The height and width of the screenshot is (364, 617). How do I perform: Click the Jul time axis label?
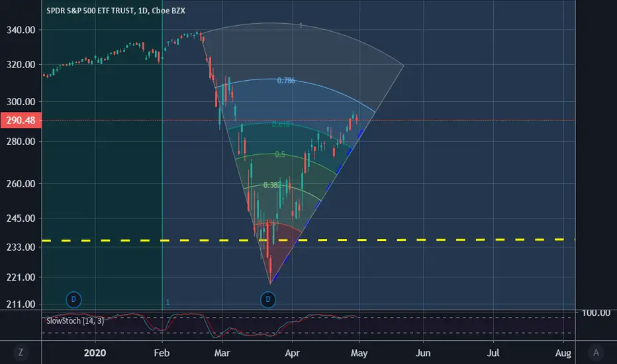pos(493,353)
